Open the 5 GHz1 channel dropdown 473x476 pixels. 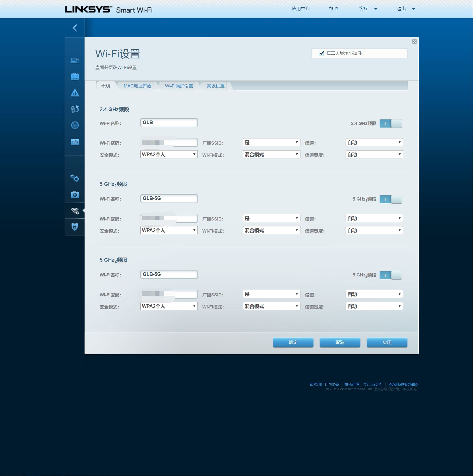(374, 218)
